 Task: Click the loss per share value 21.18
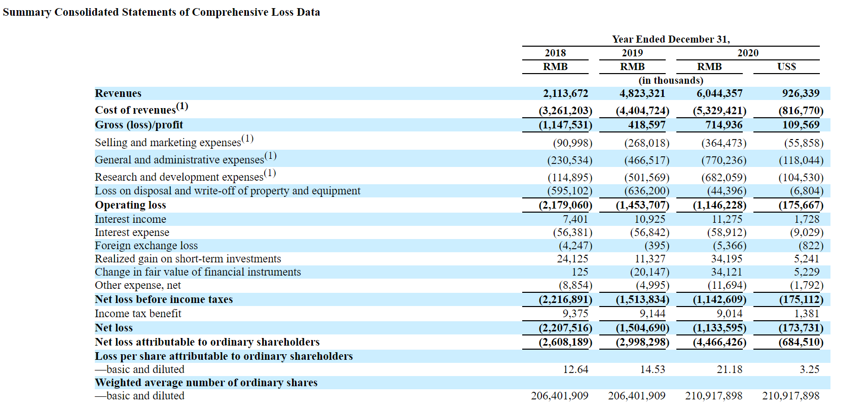[x=730, y=369]
